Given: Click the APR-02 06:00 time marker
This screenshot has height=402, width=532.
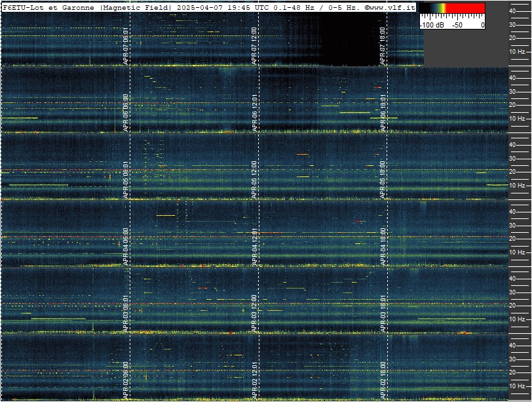Looking at the screenshot, I should coord(126,380).
